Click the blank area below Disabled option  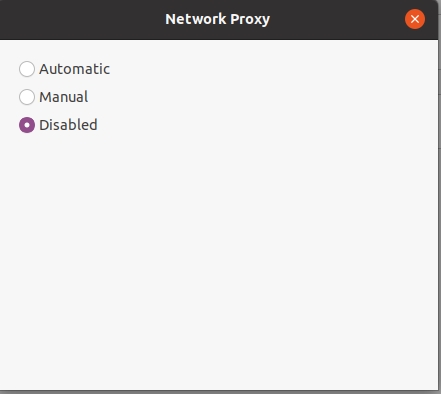tap(219, 262)
